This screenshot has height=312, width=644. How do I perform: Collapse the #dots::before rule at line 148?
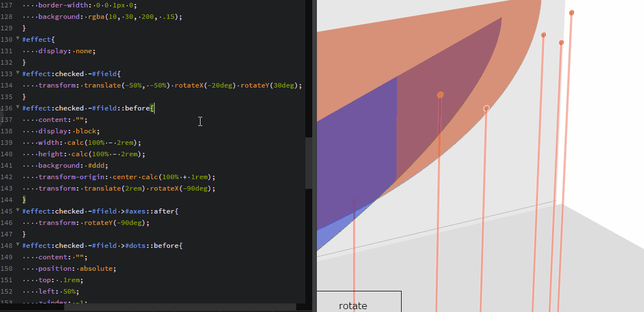pyautogui.click(x=18, y=245)
